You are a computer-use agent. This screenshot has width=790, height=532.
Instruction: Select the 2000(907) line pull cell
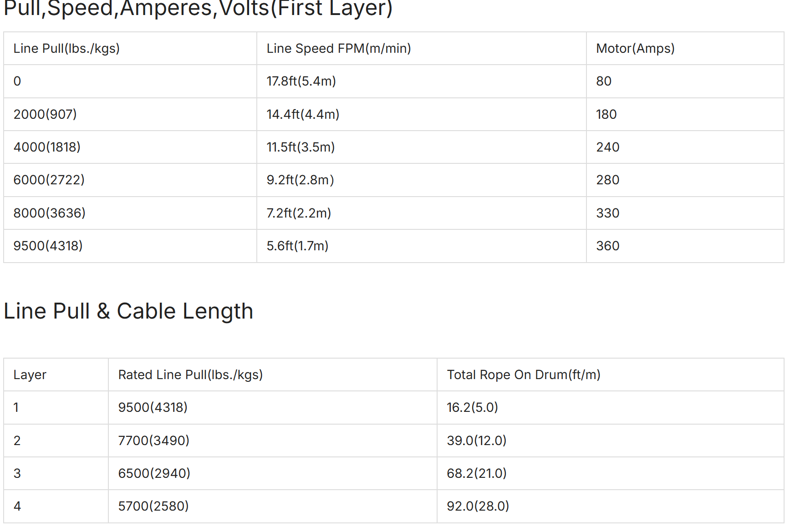tap(130, 114)
